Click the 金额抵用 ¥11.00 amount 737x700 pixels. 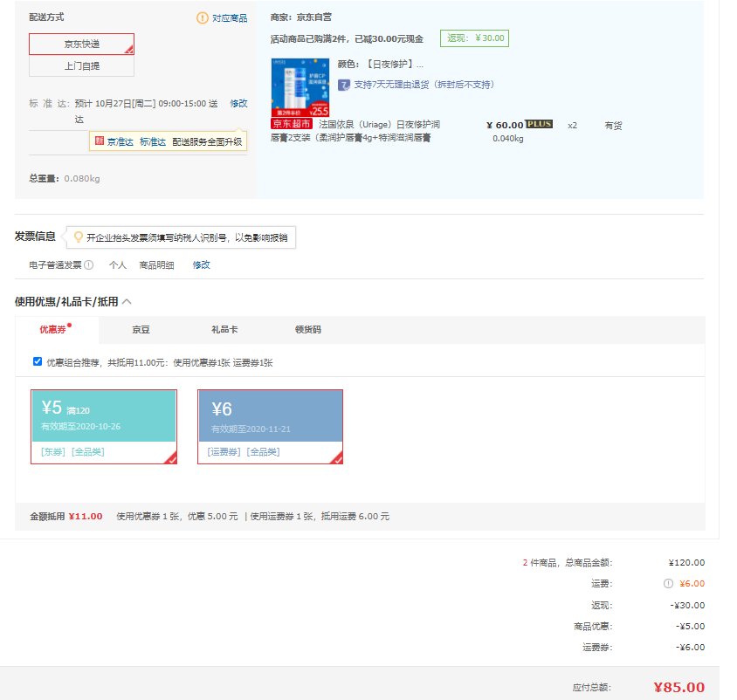tap(85, 517)
